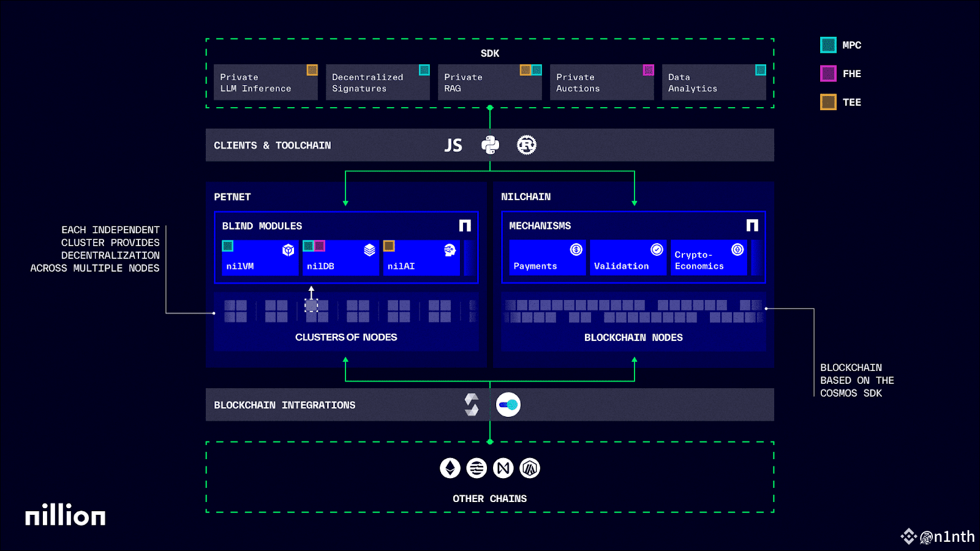Click the "Private Auctions" card label
Image resolution: width=980 pixels, height=551 pixels.
pyautogui.click(x=578, y=83)
